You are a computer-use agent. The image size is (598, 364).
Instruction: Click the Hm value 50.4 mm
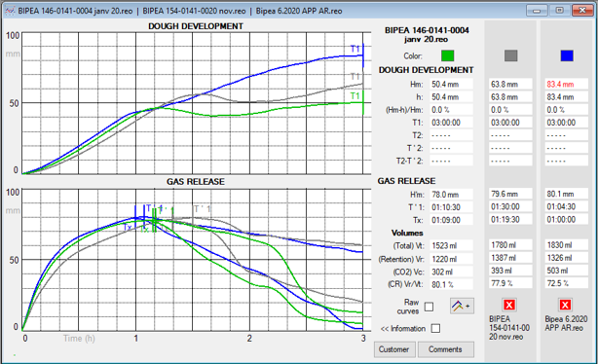[x=451, y=85]
